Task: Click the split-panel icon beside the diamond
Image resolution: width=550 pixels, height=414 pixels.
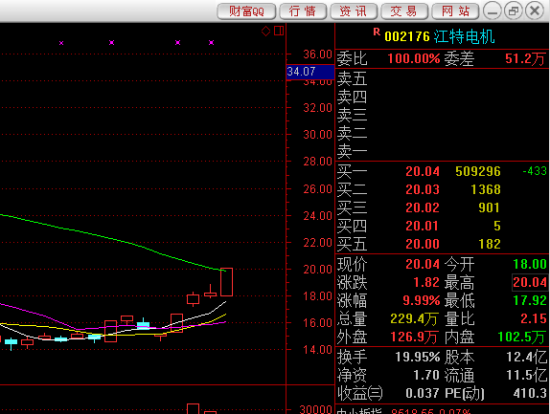Action: [279, 31]
